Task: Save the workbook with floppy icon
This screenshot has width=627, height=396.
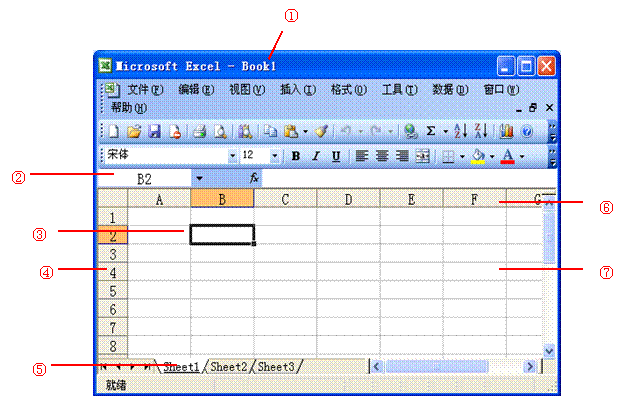Action: pos(154,132)
